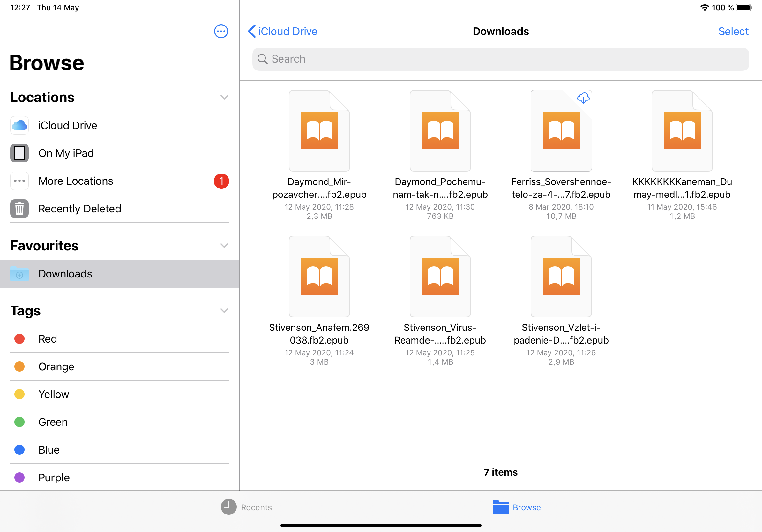Open More Locations entry
762x532 pixels.
pyautogui.click(x=119, y=181)
